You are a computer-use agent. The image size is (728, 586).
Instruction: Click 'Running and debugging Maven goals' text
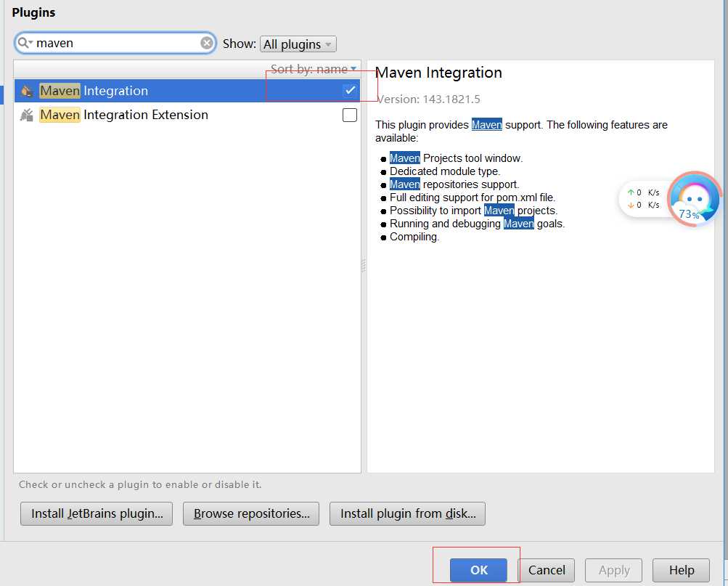click(x=478, y=224)
